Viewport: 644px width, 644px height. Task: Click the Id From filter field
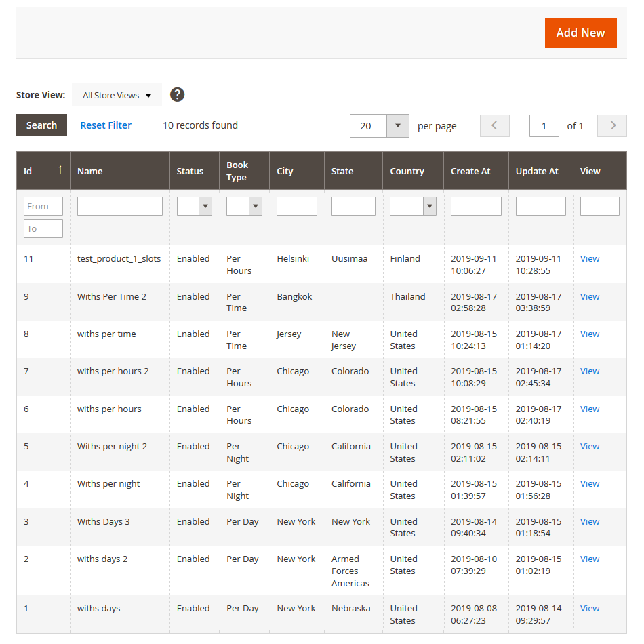43,206
